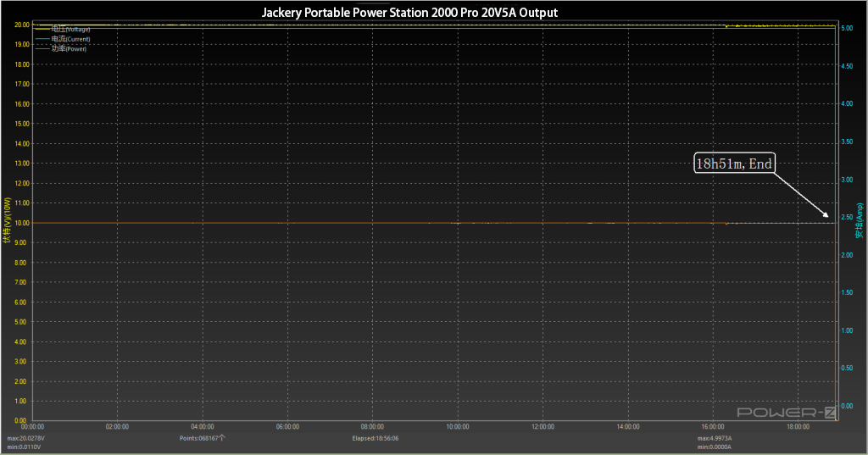Viewport: 868px width, 455px height.
Task: Select the 3.50 amp axis label
Action: (847, 141)
